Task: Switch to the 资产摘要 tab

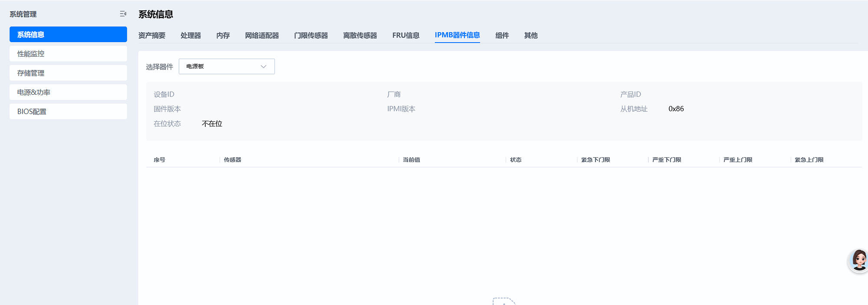Action: [152, 36]
